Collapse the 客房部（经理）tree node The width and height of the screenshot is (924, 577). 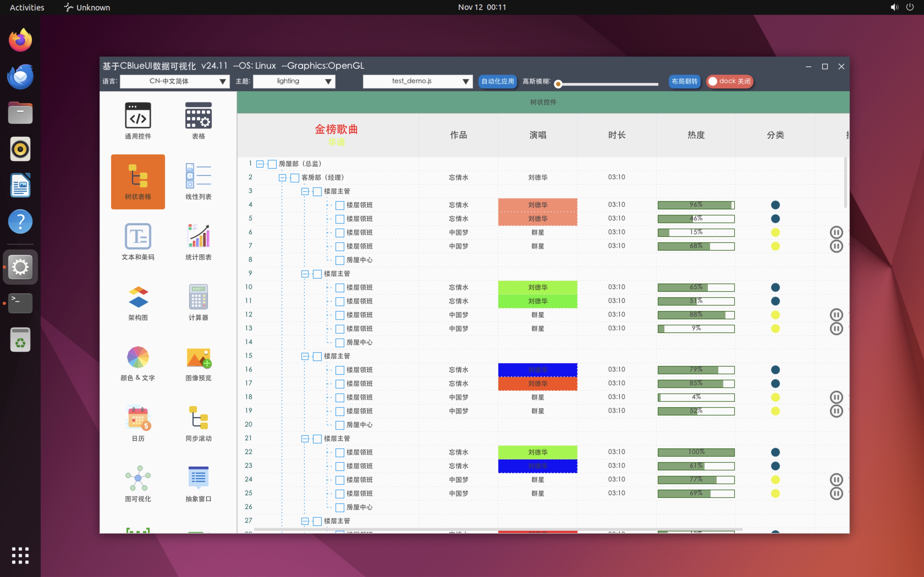[282, 178]
